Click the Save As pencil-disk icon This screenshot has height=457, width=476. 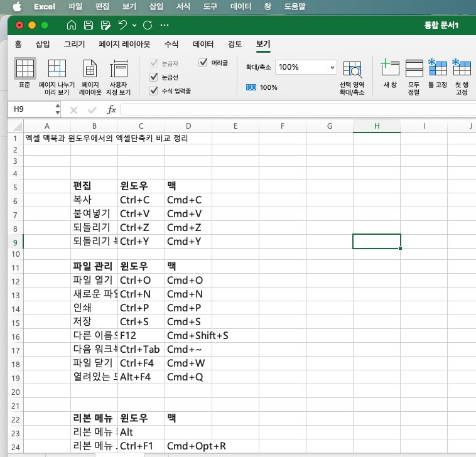pyautogui.click(x=105, y=25)
